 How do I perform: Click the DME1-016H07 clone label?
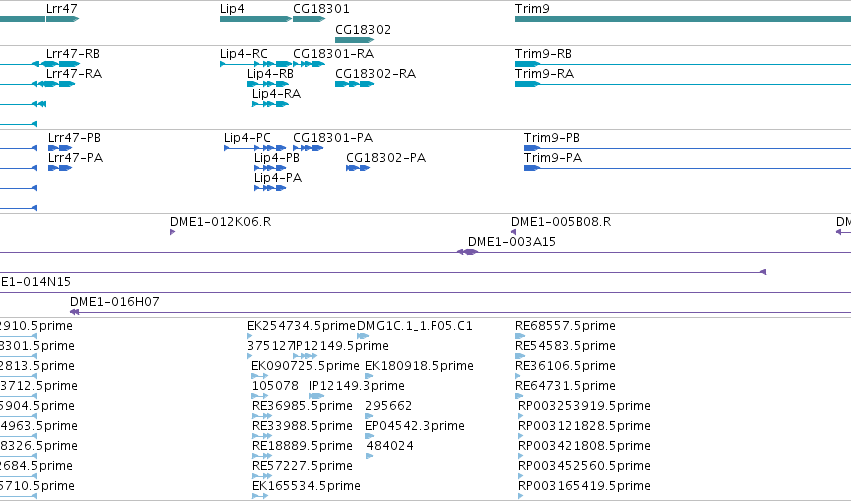click(115, 302)
